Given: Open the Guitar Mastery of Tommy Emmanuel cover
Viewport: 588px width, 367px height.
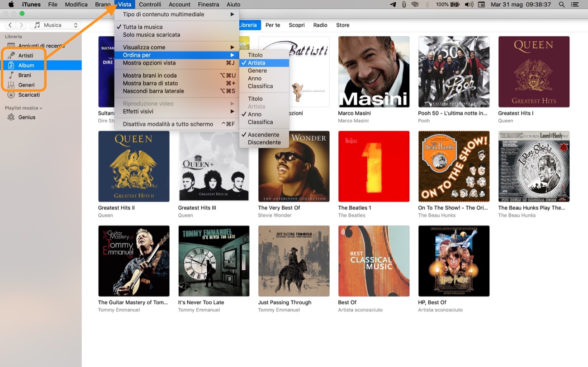Looking at the screenshot, I should coord(134,261).
